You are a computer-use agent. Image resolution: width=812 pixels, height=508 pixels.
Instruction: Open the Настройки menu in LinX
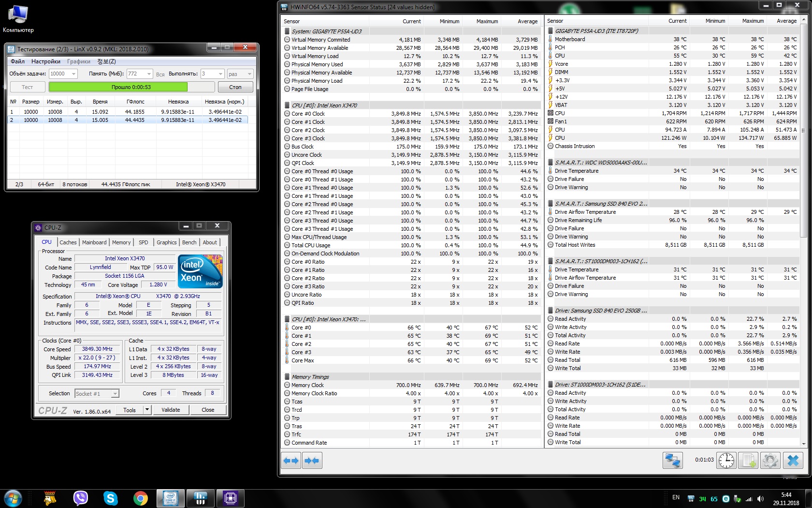pos(46,61)
